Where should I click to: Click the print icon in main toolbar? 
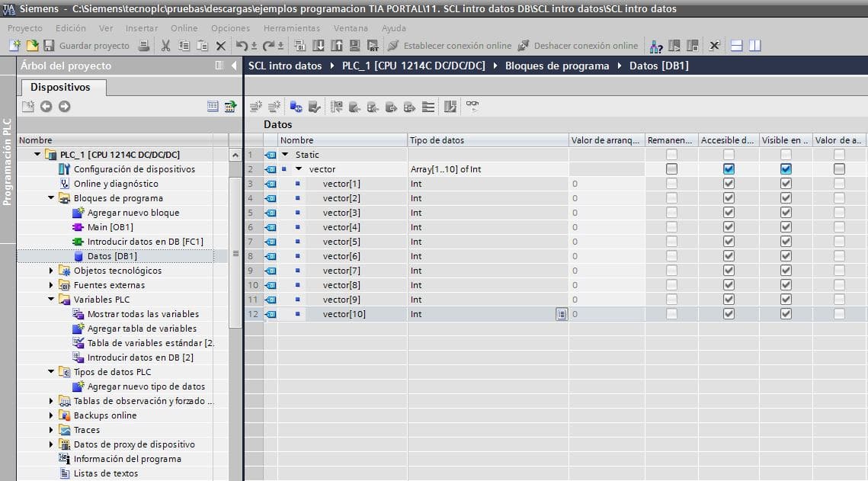pyautogui.click(x=144, y=46)
